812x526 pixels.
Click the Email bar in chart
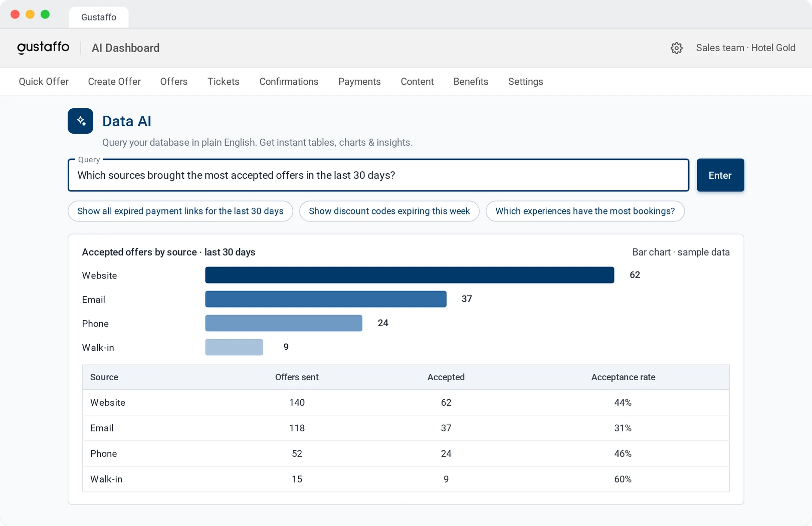(x=326, y=299)
